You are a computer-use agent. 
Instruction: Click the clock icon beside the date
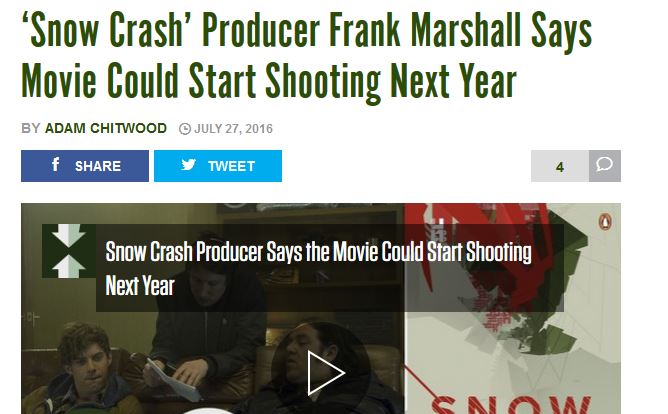184,129
